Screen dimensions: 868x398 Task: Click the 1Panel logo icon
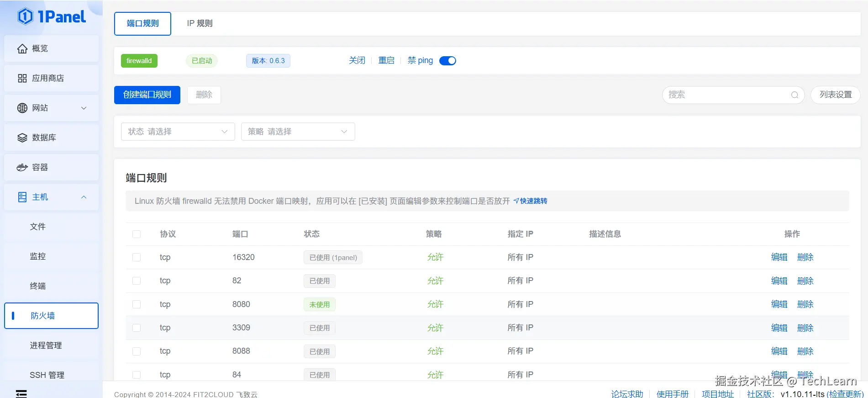(x=25, y=16)
